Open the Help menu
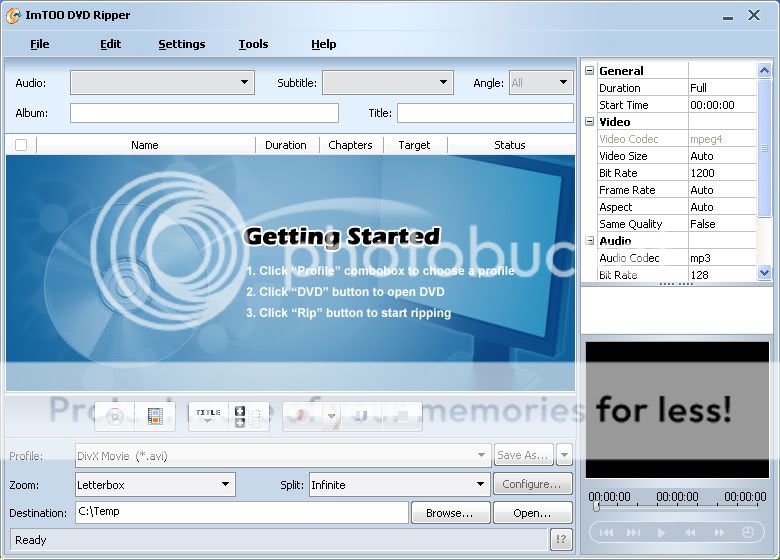Screen dimensions: 780x560 (x=324, y=44)
